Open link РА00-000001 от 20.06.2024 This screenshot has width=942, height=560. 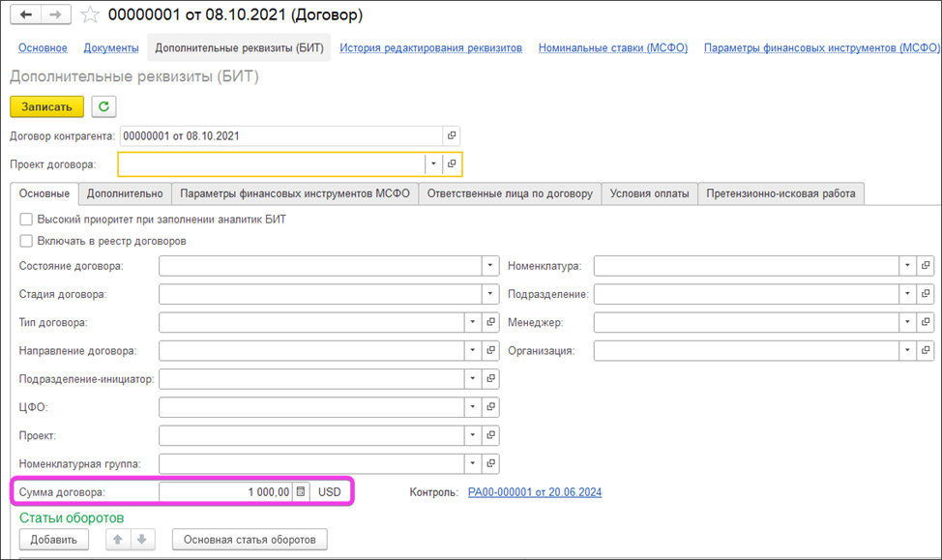(x=534, y=492)
